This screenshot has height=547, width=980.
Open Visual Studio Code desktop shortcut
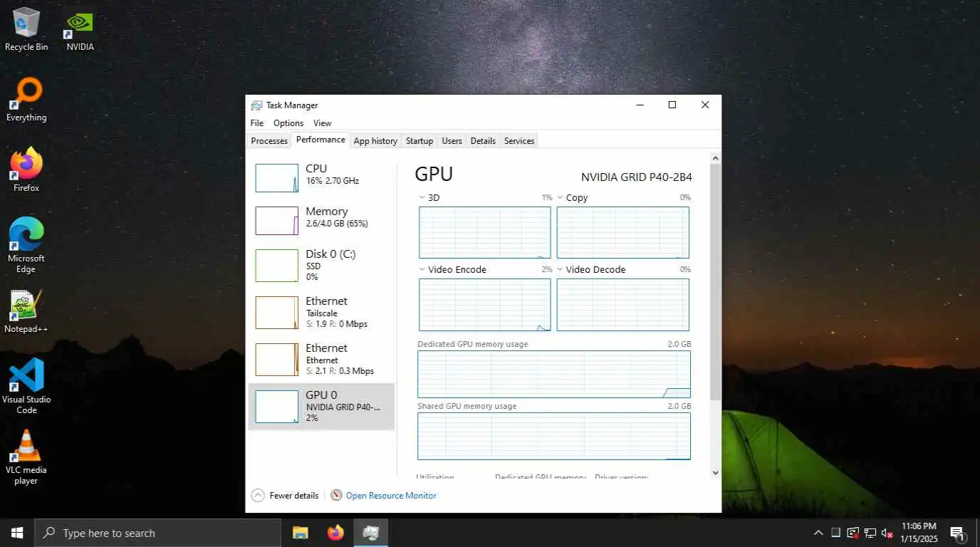coord(26,386)
